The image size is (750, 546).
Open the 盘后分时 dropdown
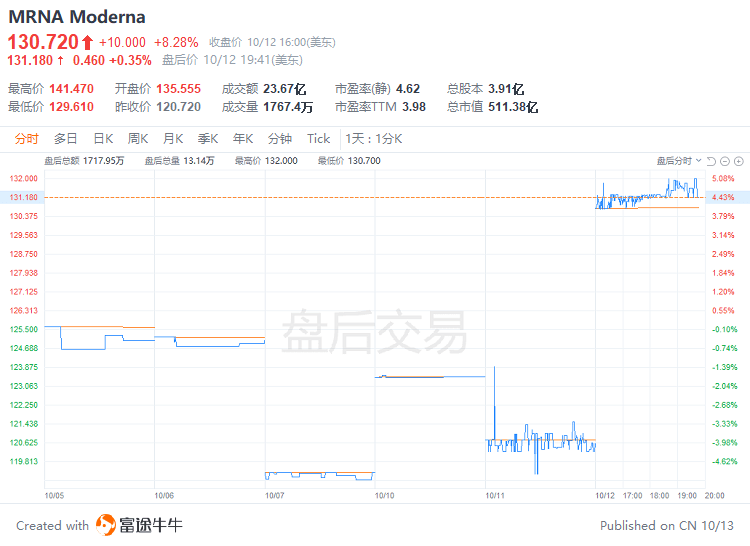[x=679, y=161]
